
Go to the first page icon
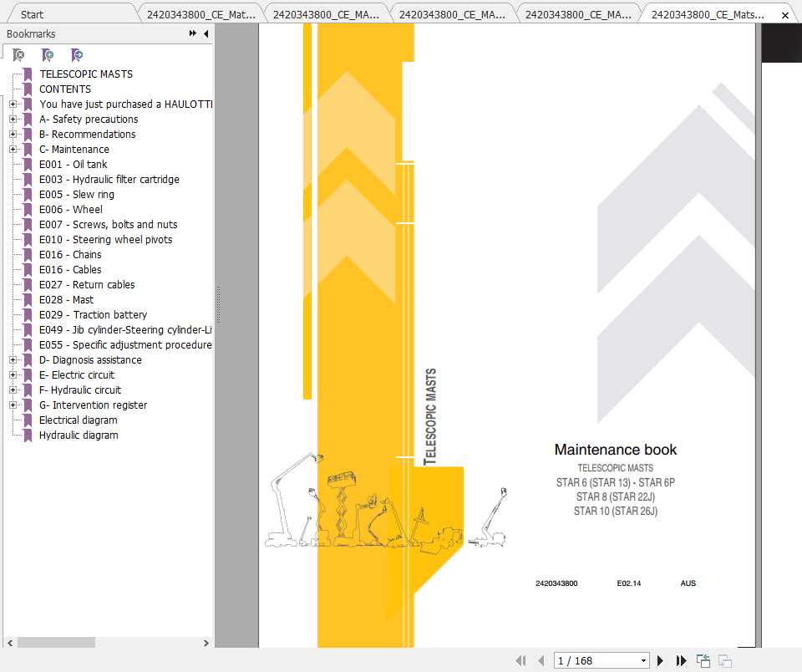pyautogui.click(x=522, y=660)
